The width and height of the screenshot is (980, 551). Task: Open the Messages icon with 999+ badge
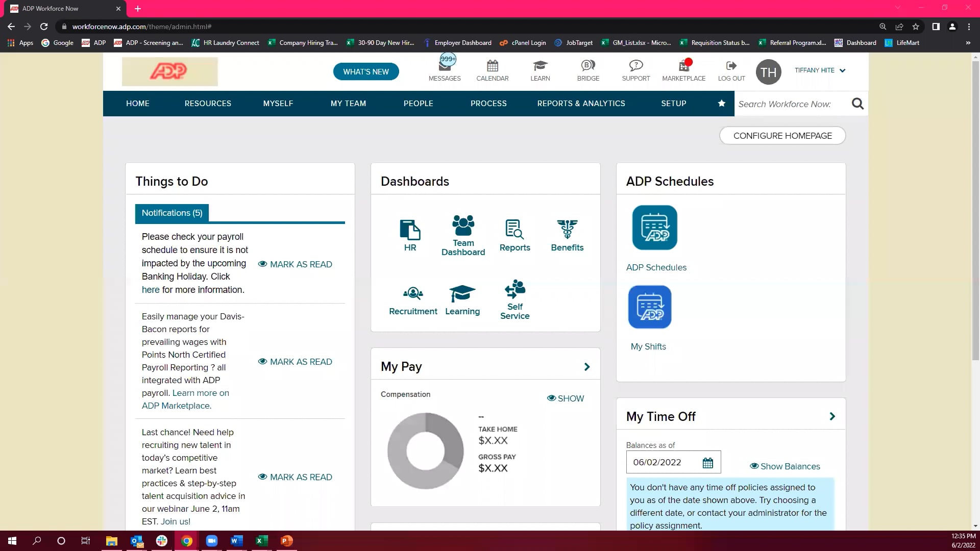pyautogui.click(x=445, y=69)
